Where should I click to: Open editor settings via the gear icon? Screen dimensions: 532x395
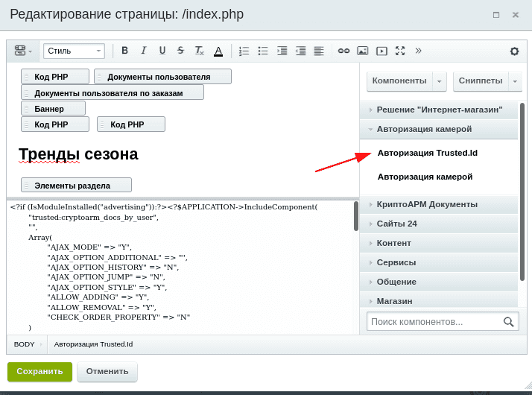pyautogui.click(x=514, y=51)
